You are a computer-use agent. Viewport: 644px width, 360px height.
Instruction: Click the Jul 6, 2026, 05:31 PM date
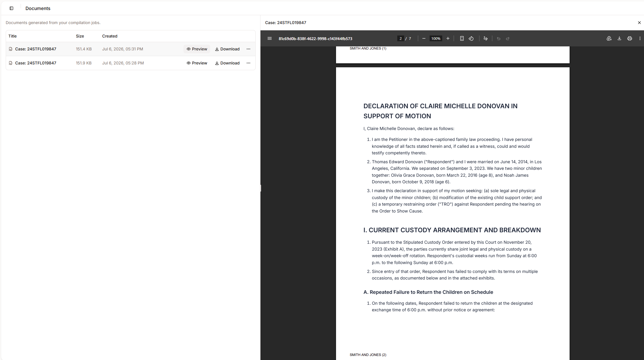pyautogui.click(x=123, y=49)
